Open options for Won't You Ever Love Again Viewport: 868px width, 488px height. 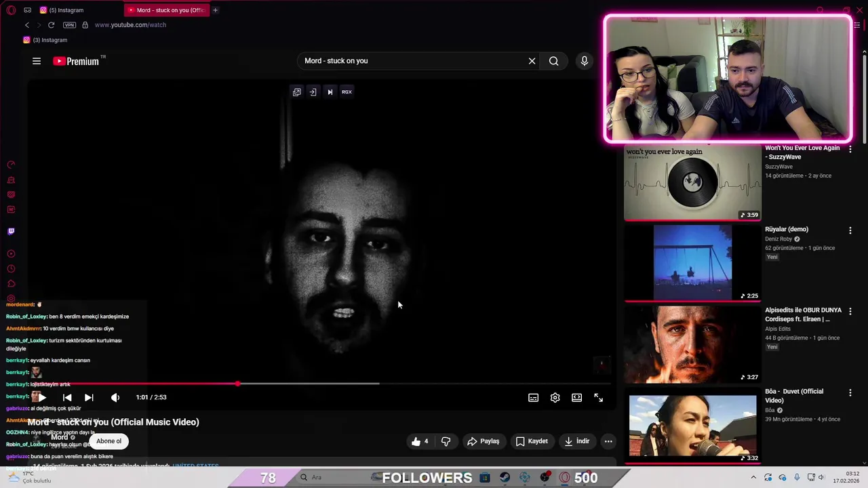pyautogui.click(x=850, y=149)
